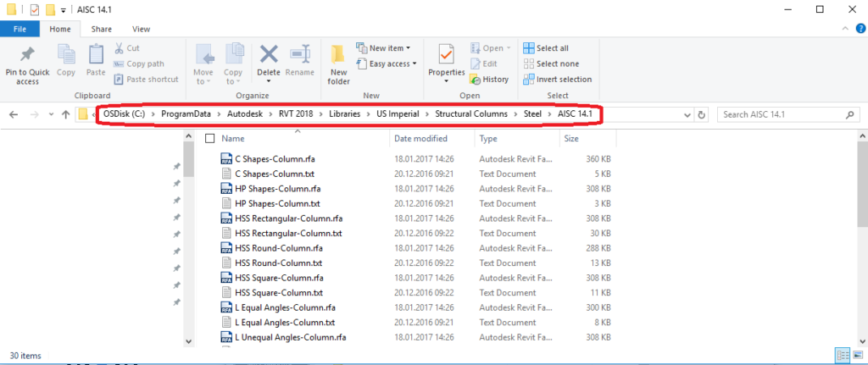Switch to Large icons view in status bar

pyautogui.click(x=858, y=355)
